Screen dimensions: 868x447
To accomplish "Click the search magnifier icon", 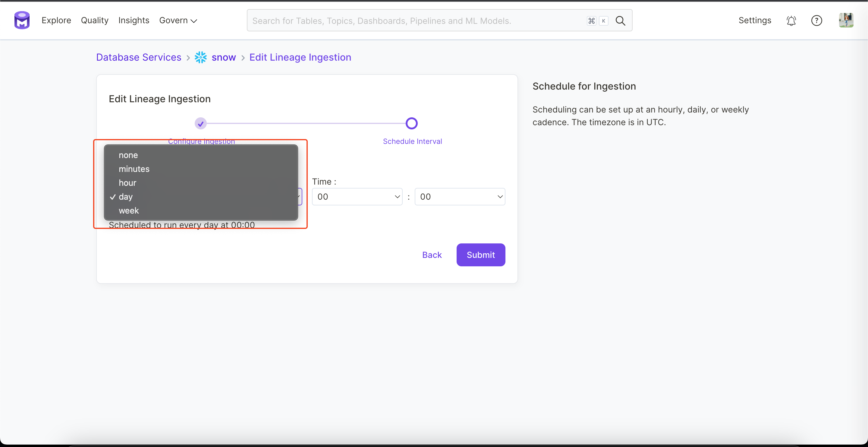I will (x=620, y=21).
